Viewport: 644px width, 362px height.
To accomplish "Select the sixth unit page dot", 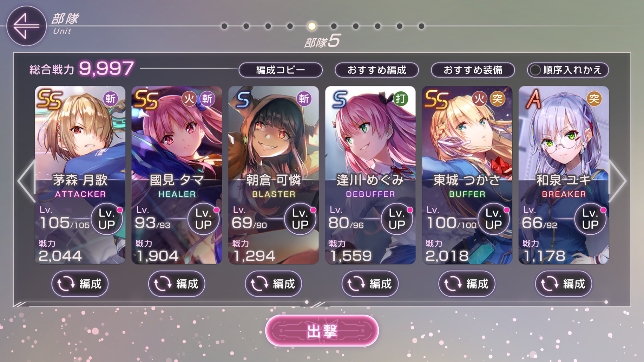I will 334,26.
